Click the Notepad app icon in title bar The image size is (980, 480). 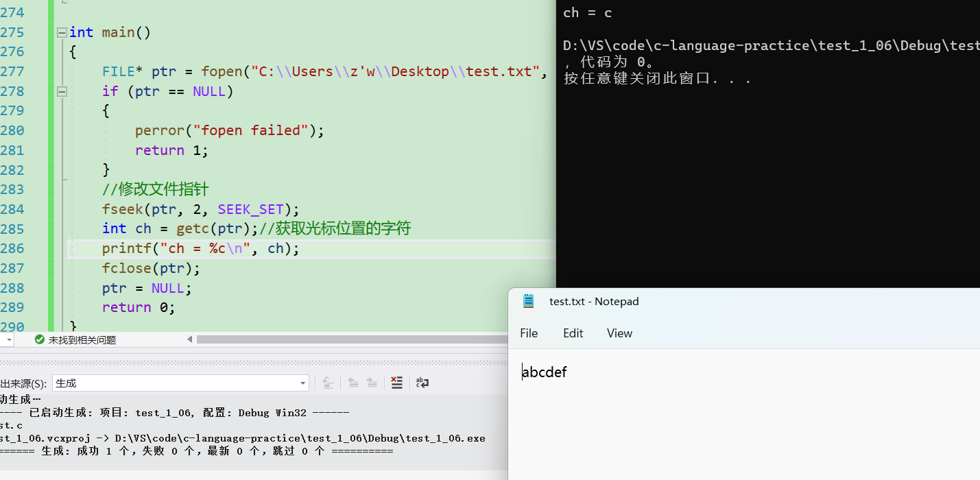tap(528, 301)
